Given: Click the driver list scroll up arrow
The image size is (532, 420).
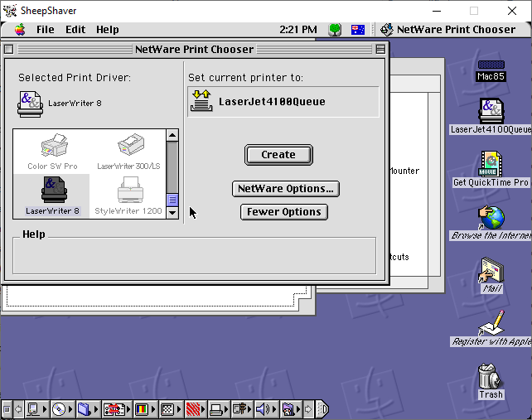Looking at the screenshot, I should tap(172, 135).
